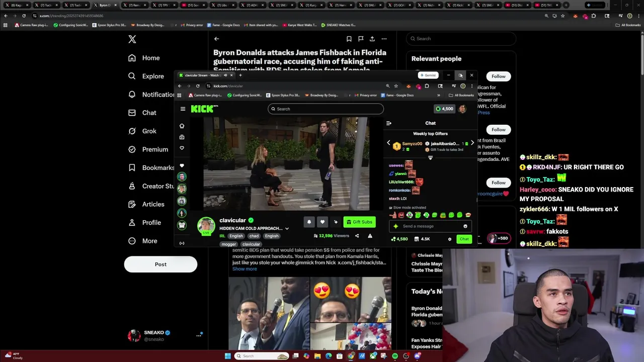Image resolution: width=644 pixels, height=362 pixels.
Task: Focus the Kick Search box
Action: click(326, 109)
